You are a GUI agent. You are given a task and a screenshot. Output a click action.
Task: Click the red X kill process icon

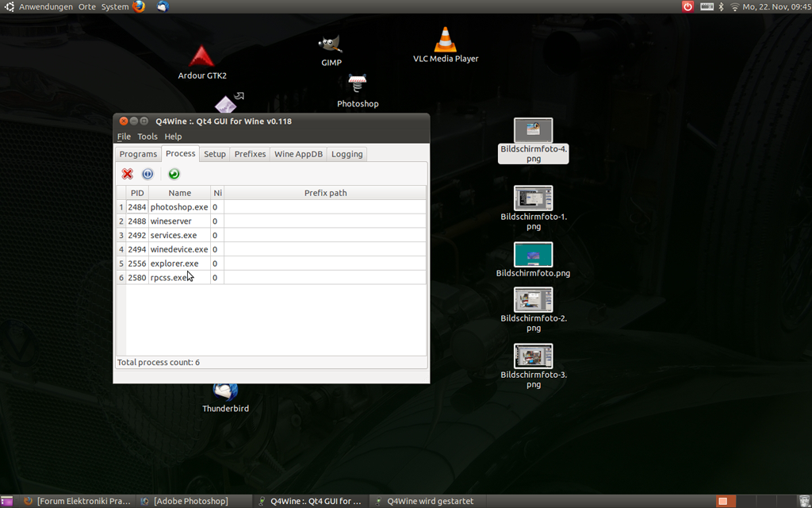click(x=127, y=174)
